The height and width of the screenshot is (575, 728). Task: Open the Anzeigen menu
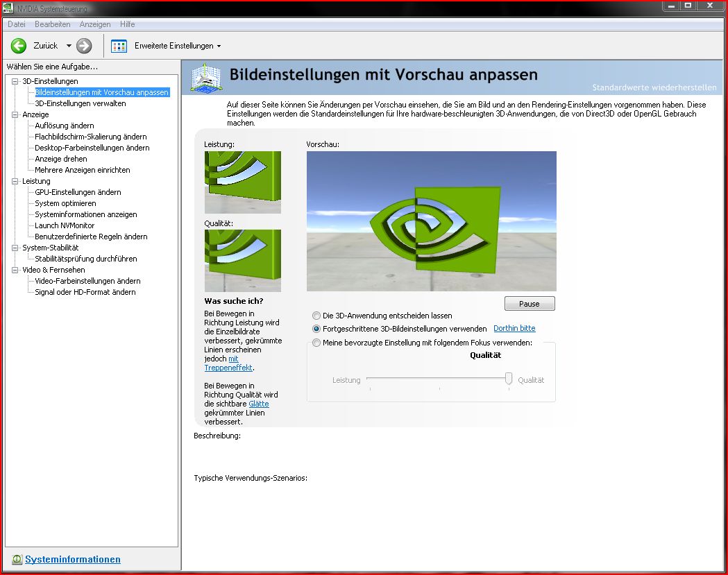tap(94, 24)
